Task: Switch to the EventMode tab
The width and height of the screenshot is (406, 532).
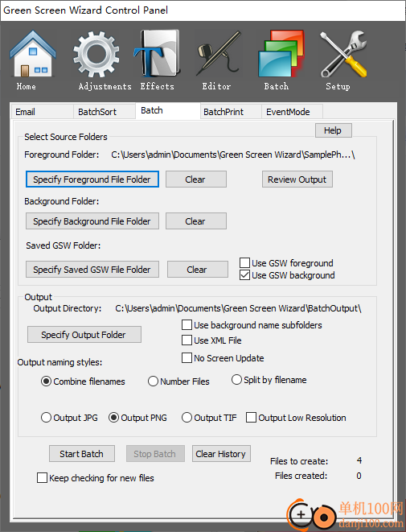Action: pyautogui.click(x=292, y=112)
